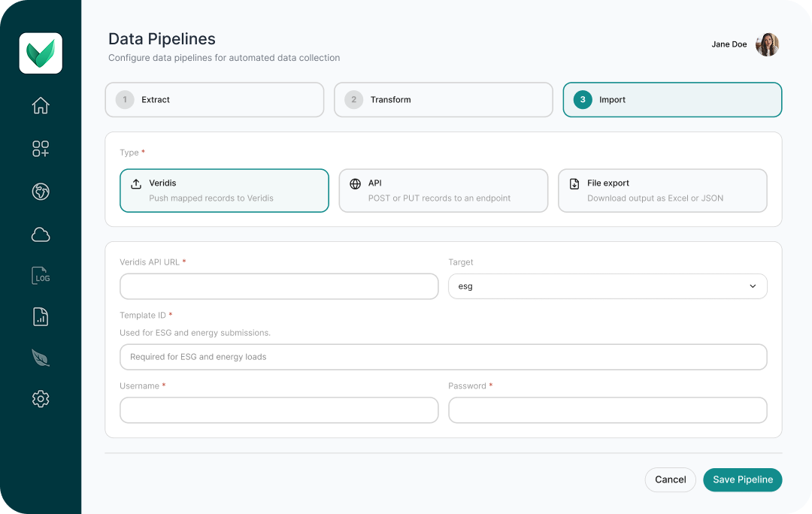Click the 'Veridis API URL' label
The height and width of the screenshot is (514, 812).
tap(149, 262)
